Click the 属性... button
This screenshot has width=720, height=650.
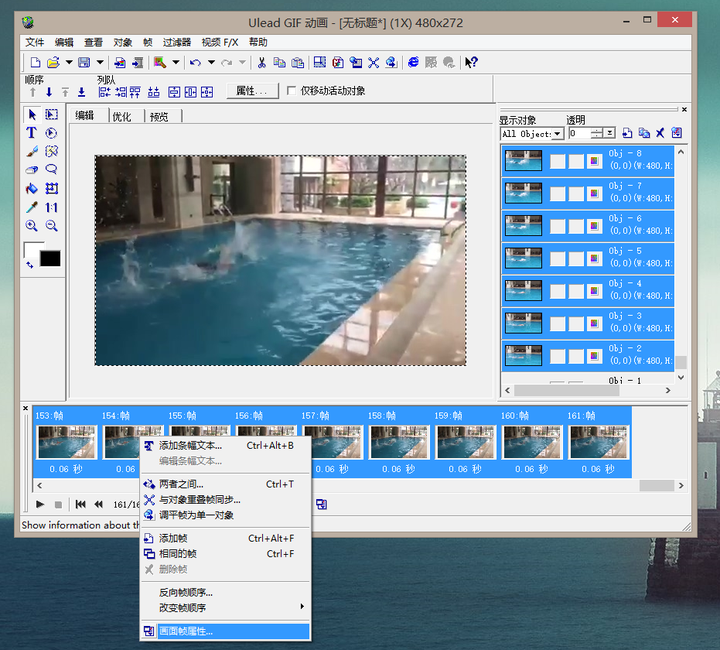click(254, 91)
